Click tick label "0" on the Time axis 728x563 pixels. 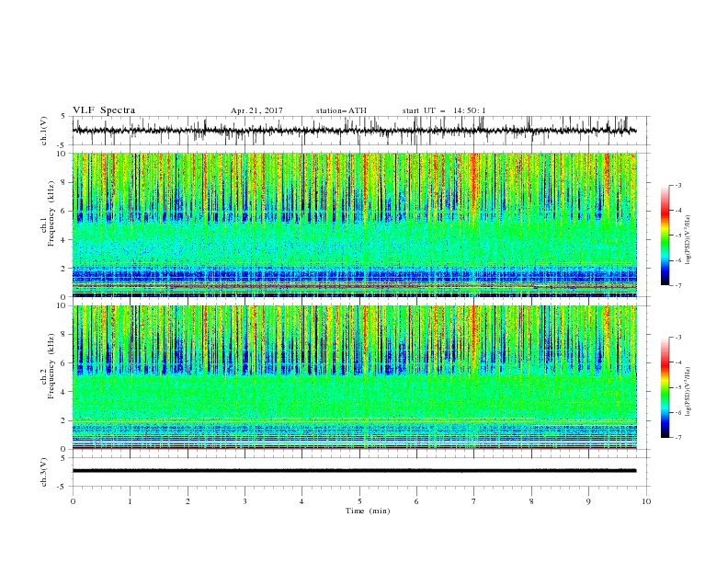coord(73,501)
